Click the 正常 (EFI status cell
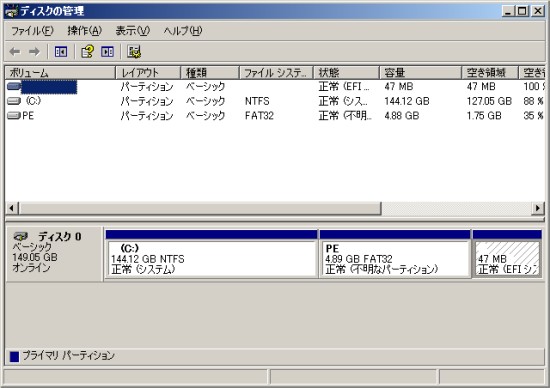Image resolution: width=550 pixels, height=388 pixels. [344, 86]
